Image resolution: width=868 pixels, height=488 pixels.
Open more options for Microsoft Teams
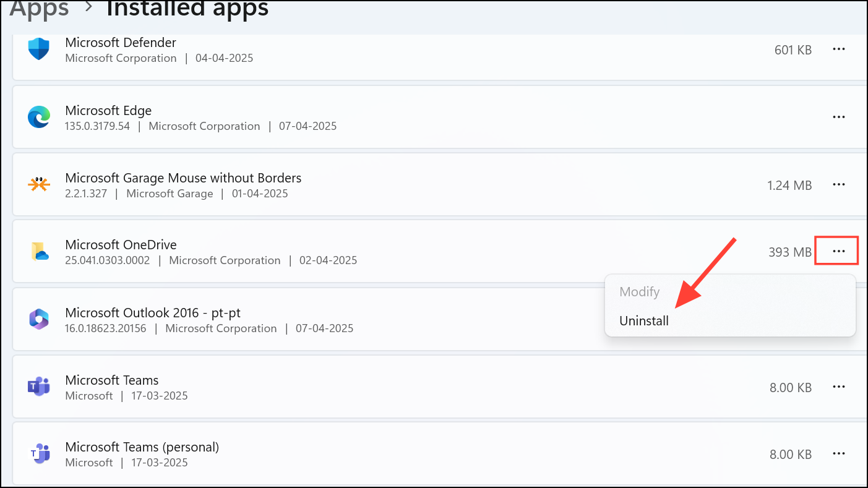point(839,387)
